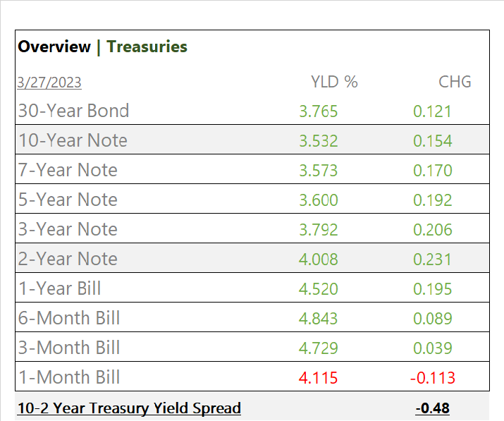Click the Overview heading text
504x421 pixels.
[54, 47]
